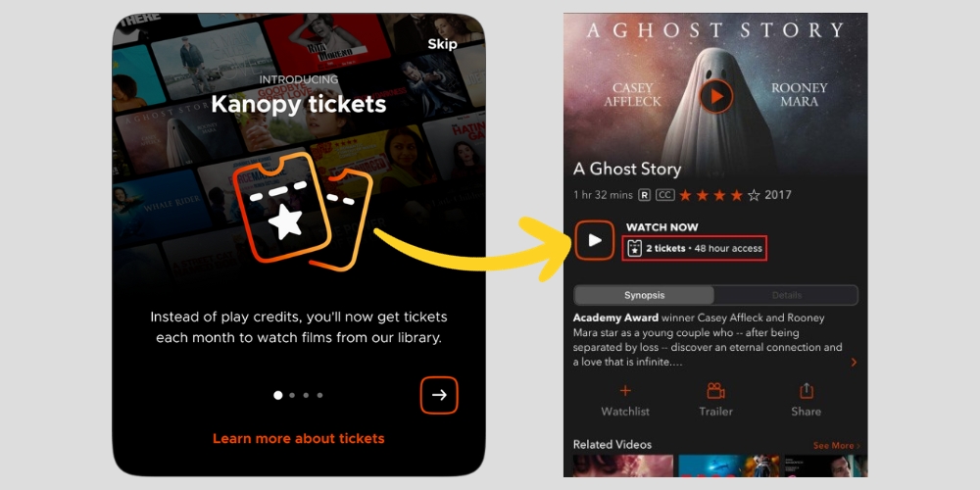Screen dimensions: 980x490
Task: Select the fourth onboarding page dot
Action: (x=320, y=395)
